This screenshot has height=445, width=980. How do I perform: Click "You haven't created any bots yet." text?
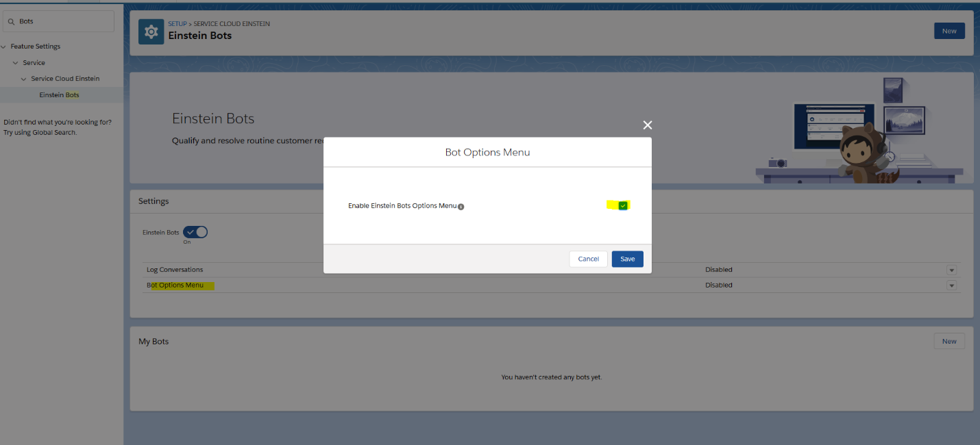tap(552, 377)
